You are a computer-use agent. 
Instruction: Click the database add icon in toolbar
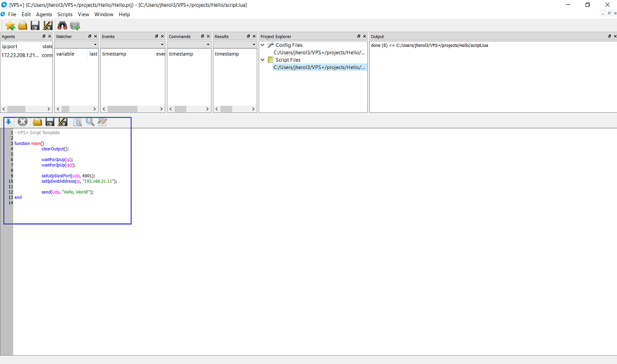[x=75, y=25]
